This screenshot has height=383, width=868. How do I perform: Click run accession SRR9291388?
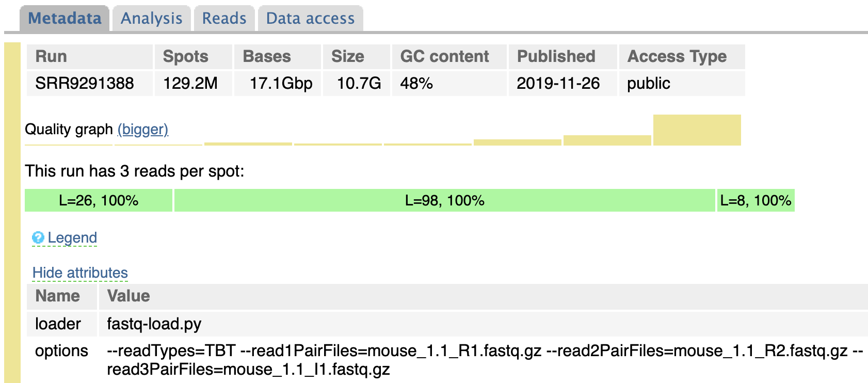(x=85, y=83)
